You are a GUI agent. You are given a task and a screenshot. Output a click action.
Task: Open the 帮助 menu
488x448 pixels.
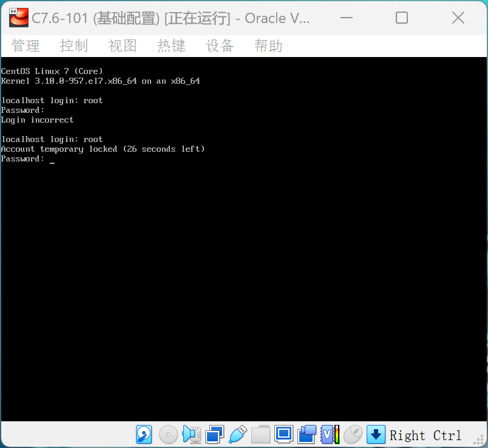click(x=268, y=46)
